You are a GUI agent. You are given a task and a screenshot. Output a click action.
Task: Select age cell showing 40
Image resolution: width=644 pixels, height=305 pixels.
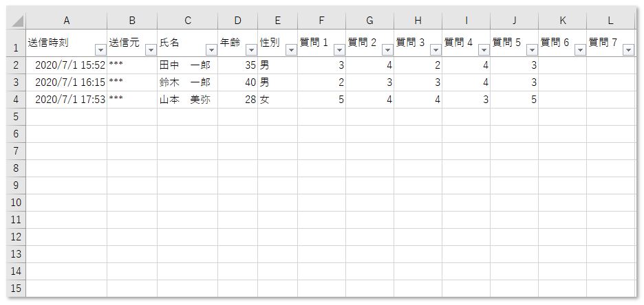(238, 82)
